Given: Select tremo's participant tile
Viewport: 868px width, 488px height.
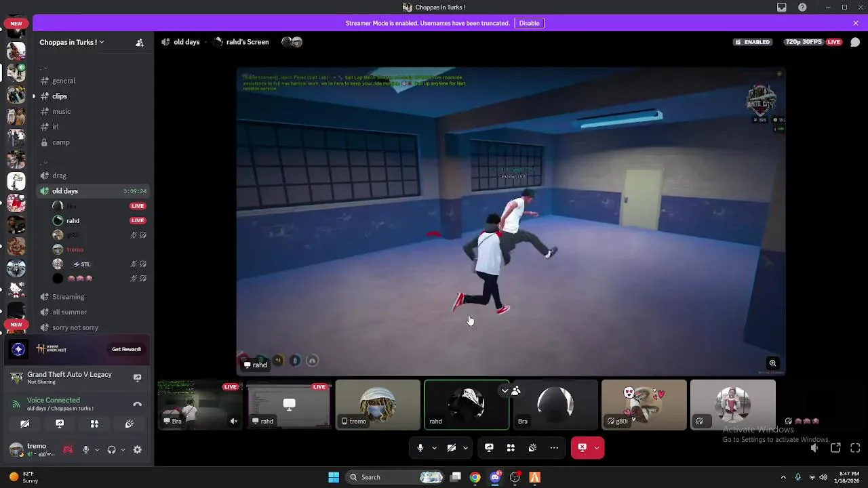Looking at the screenshot, I should (378, 405).
